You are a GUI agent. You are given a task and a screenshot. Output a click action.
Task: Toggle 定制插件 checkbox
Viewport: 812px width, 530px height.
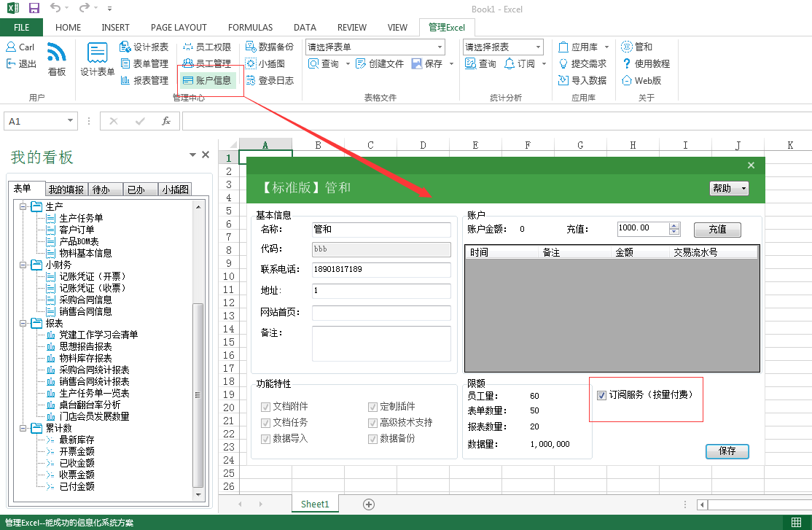click(x=372, y=407)
